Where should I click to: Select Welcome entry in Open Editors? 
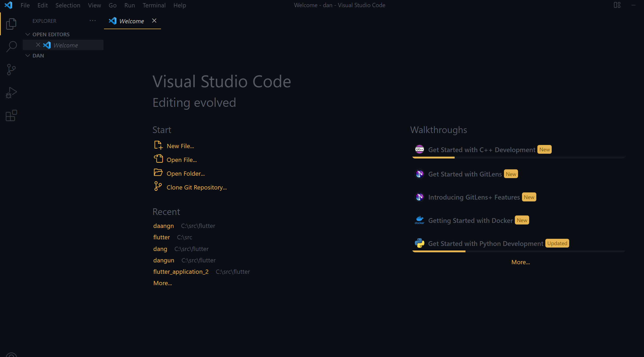pos(63,45)
